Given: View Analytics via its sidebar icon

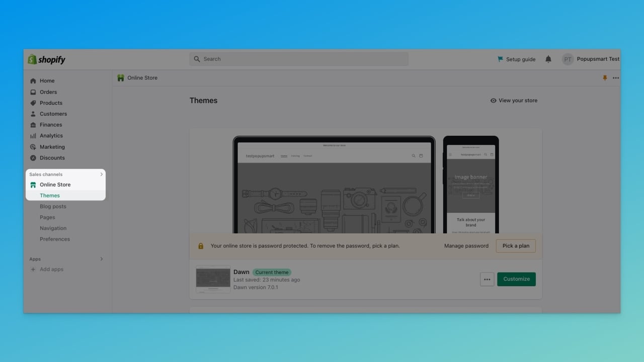Looking at the screenshot, I should (33, 135).
